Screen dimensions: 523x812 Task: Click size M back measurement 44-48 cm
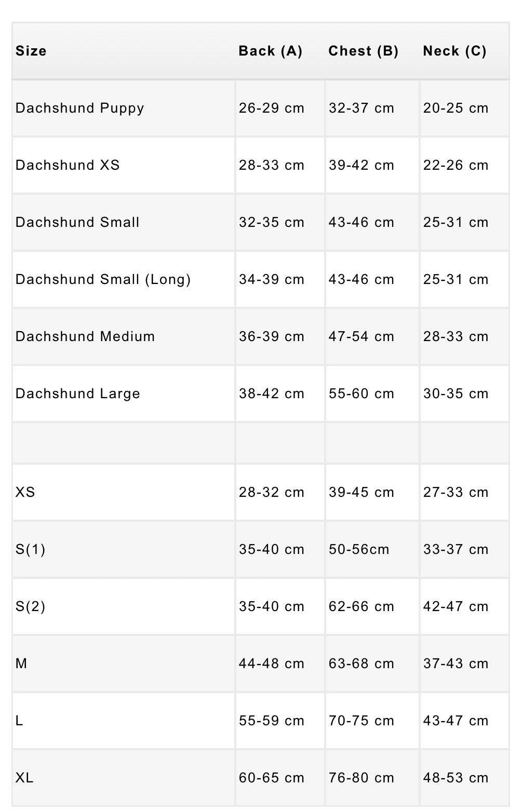(271, 664)
